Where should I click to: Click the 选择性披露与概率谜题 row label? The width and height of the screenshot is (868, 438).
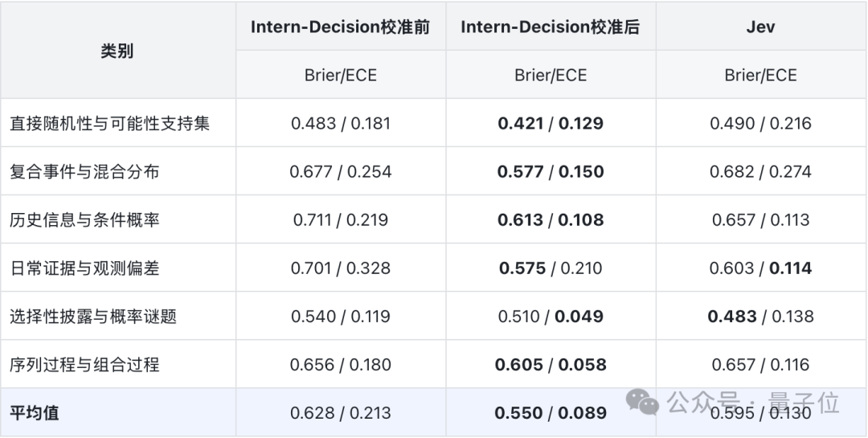tap(93, 316)
